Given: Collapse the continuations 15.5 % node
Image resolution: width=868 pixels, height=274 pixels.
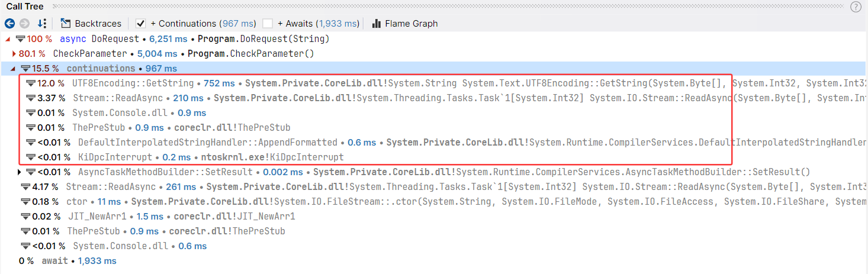Looking at the screenshot, I should 14,69.
